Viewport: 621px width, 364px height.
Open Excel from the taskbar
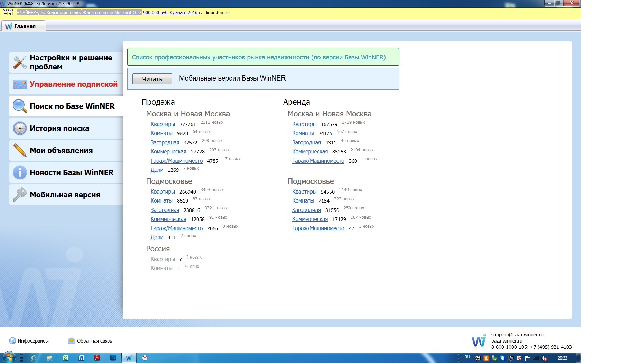coord(65,358)
